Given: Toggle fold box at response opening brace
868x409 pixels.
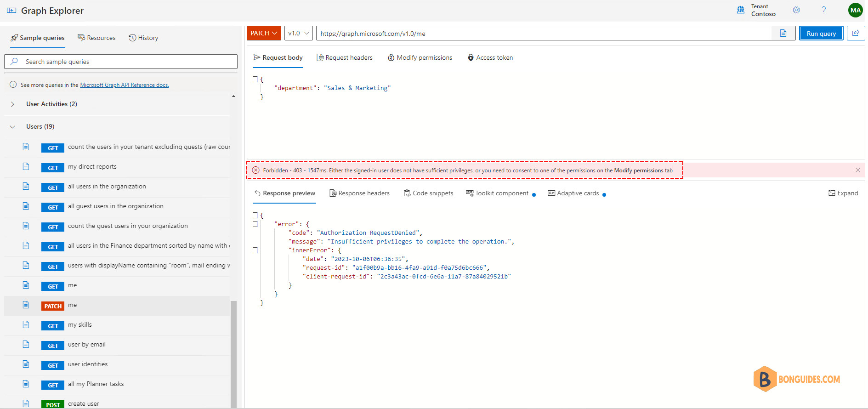Looking at the screenshot, I should (255, 215).
